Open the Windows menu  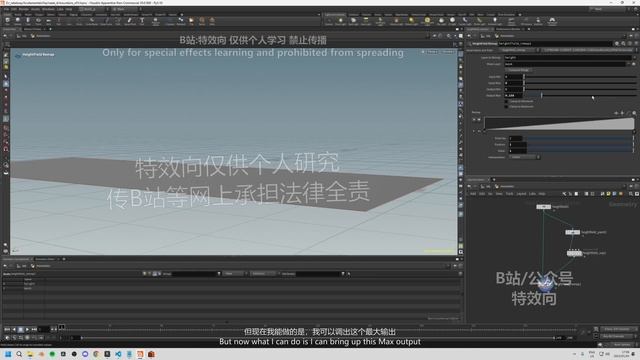click(48, 9)
